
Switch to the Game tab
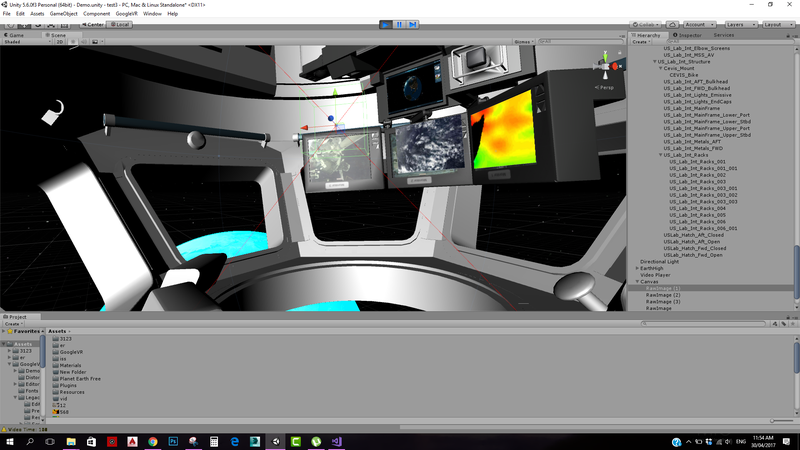tap(16, 34)
